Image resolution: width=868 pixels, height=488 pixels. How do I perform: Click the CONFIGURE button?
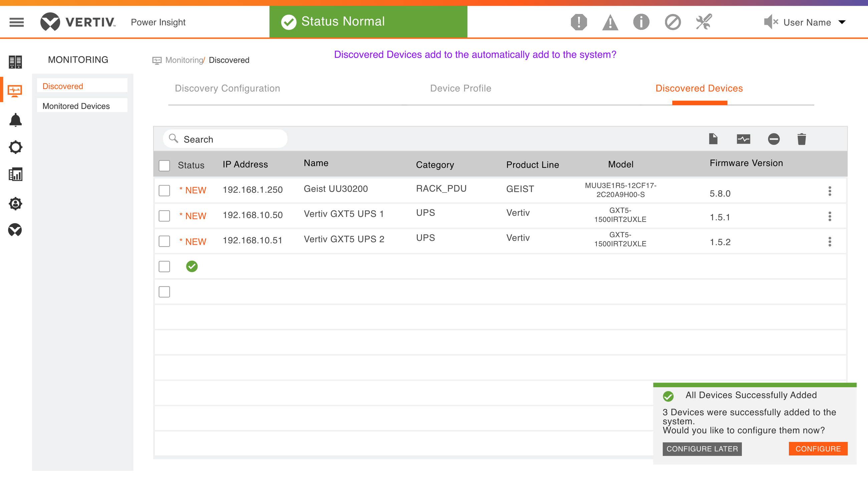coord(818,449)
